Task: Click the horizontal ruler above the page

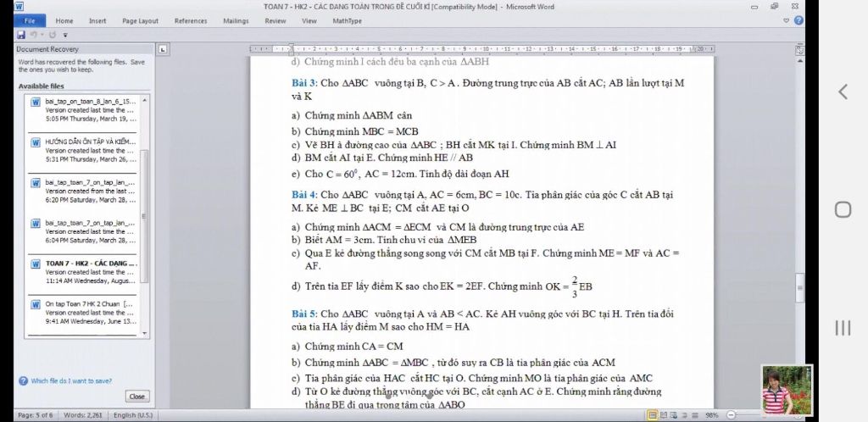Action: pyautogui.click(x=481, y=49)
